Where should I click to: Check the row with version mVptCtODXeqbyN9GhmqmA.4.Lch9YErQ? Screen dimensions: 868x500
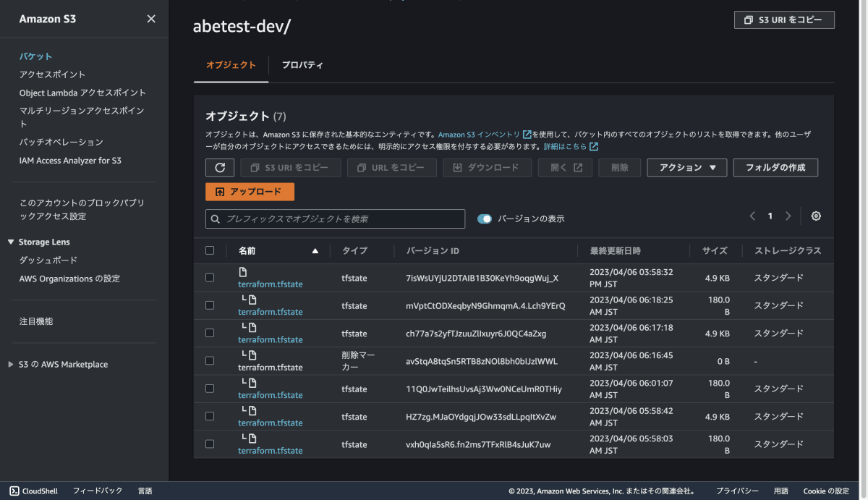(210, 305)
